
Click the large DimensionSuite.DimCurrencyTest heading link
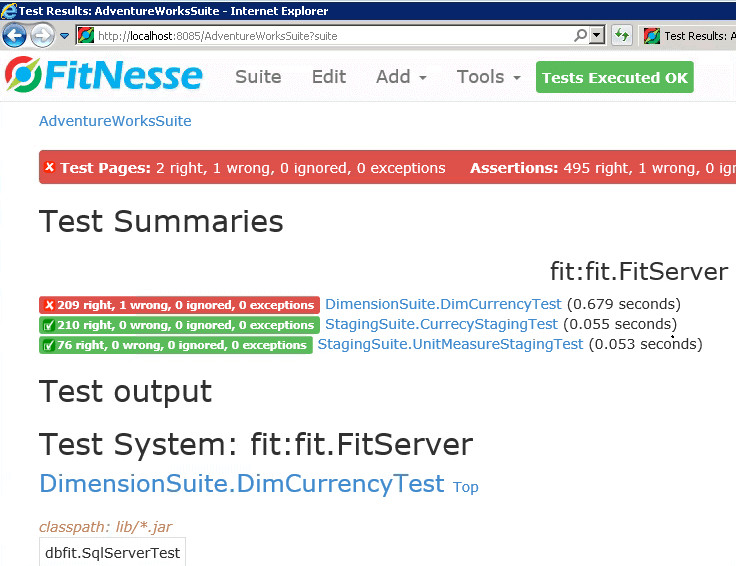(x=242, y=483)
